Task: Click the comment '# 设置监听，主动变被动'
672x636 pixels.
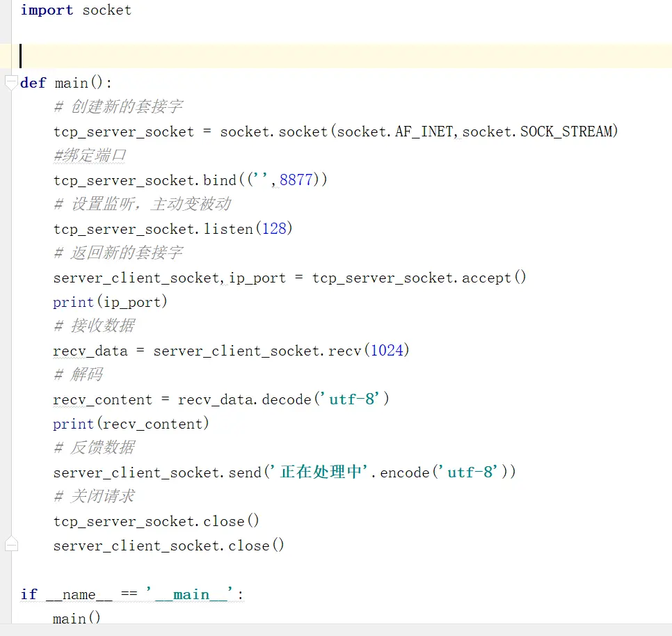Action: click(x=143, y=205)
